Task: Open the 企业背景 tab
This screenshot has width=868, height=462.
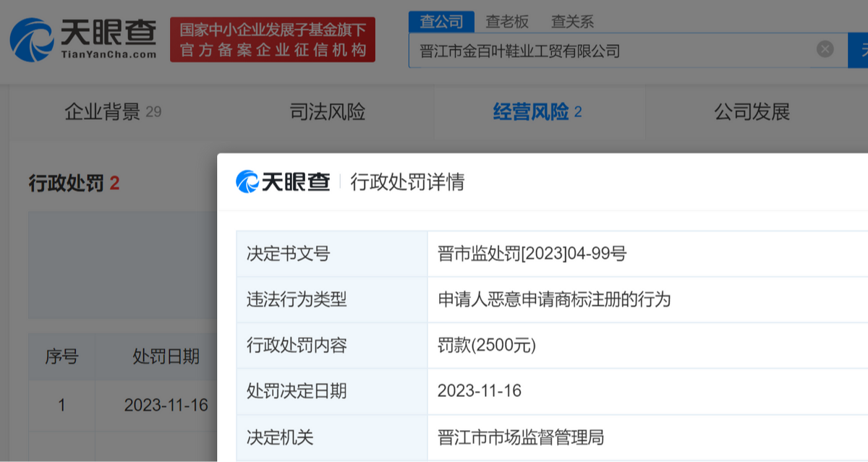Action: point(112,112)
